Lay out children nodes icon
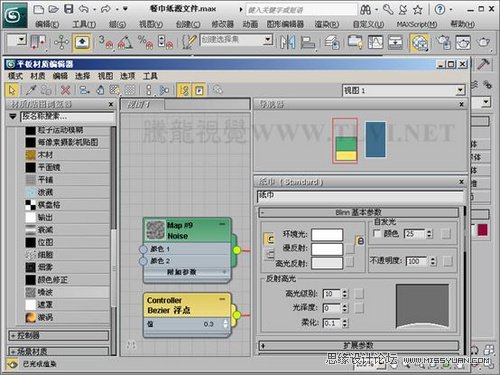Viewport: 500px width, 375px height. (x=164, y=90)
